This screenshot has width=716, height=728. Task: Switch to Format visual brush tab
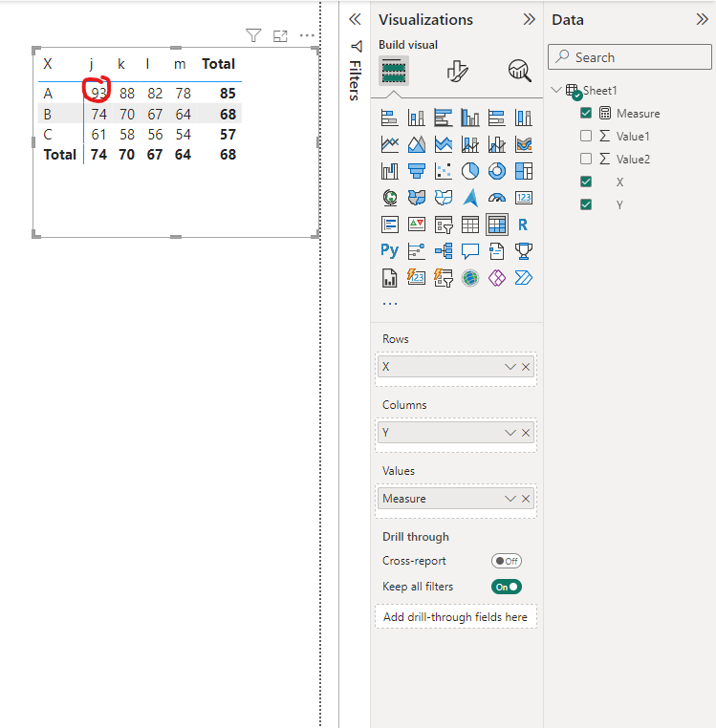pos(457,71)
